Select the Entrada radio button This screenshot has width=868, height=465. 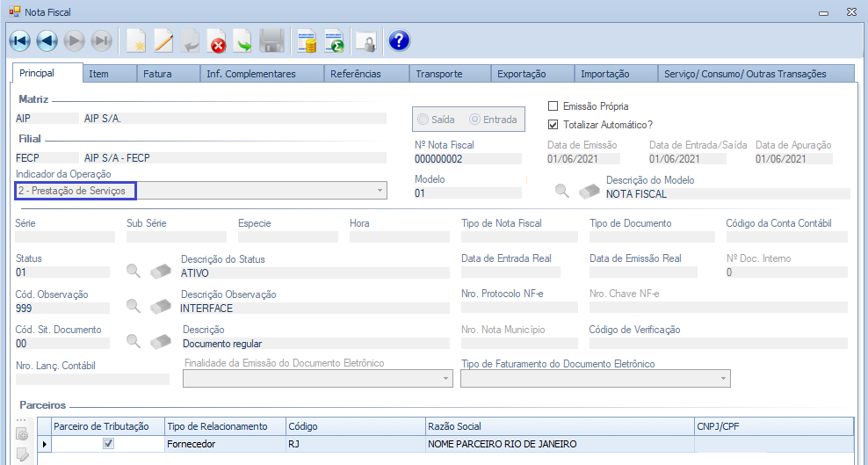pos(474,120)
